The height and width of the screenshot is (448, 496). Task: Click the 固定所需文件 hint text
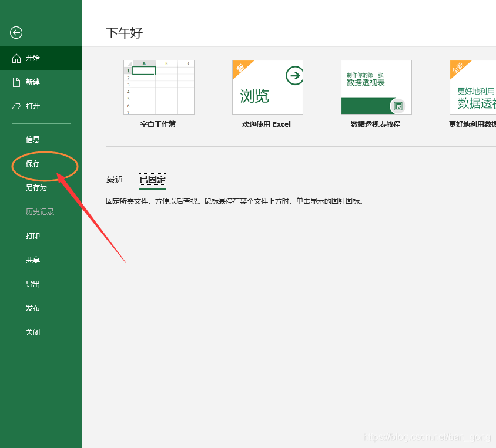pos(234,201)
